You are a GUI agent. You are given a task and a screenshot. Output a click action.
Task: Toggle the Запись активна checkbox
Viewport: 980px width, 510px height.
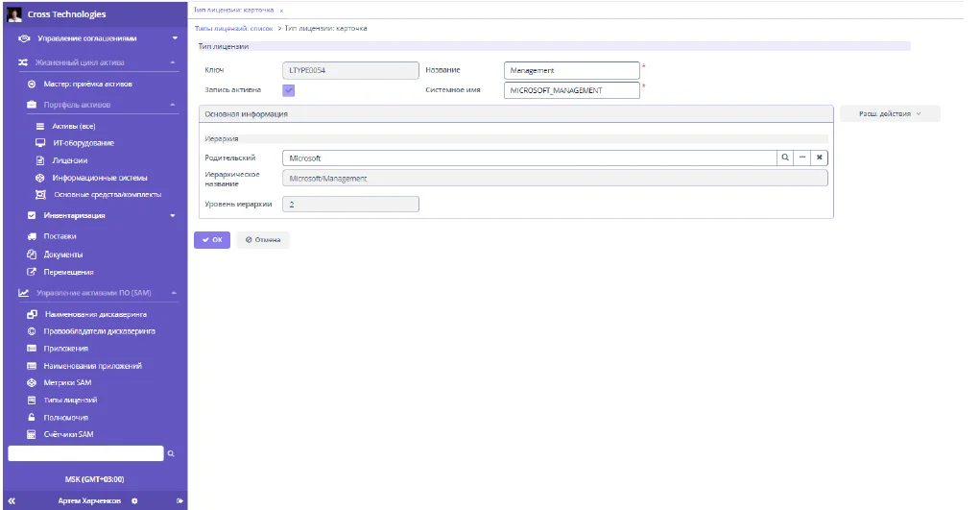(289, 90)
